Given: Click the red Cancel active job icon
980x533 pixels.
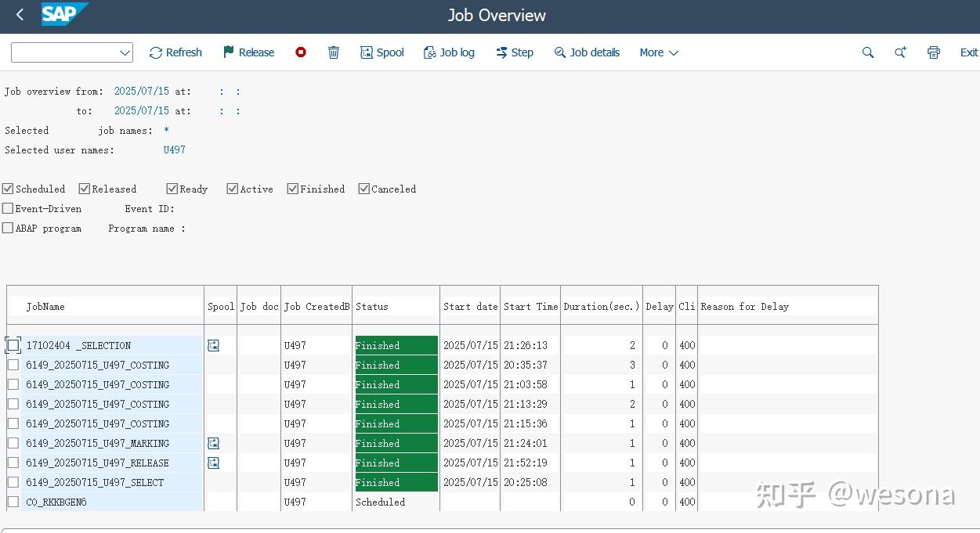Looking at the screenshot, I should (301, 52).
